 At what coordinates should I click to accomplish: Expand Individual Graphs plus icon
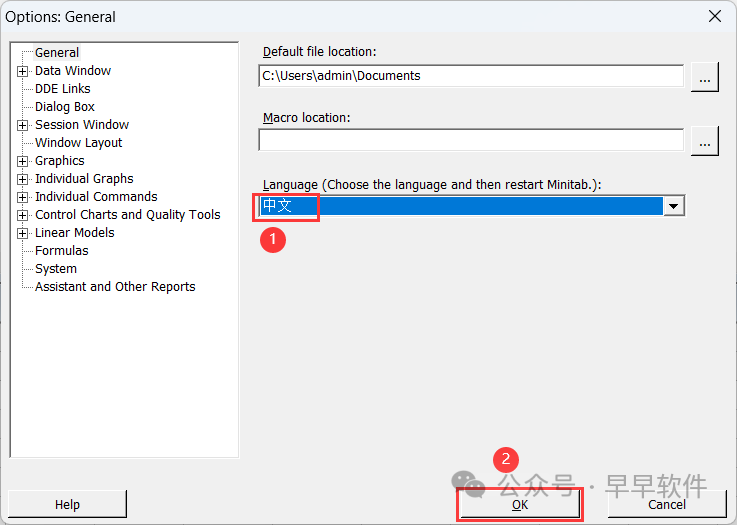pyautogui.click(x=22, y=179)
